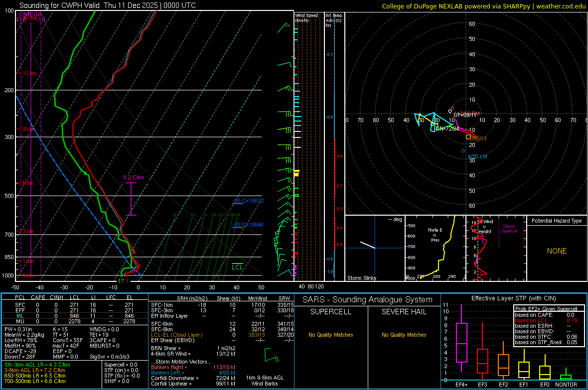Select the green "LCL" marker on skew-T
588x390 pixels.
click(237, 267)
